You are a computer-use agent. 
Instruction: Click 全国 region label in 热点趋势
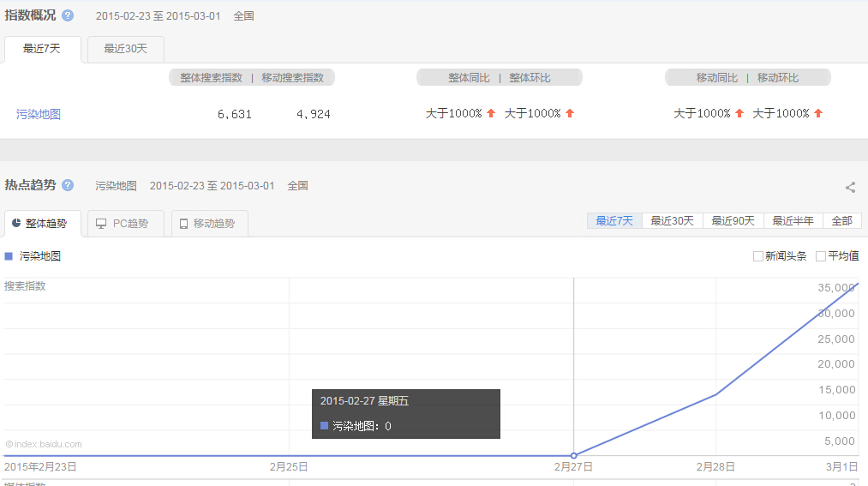point(298,185)
